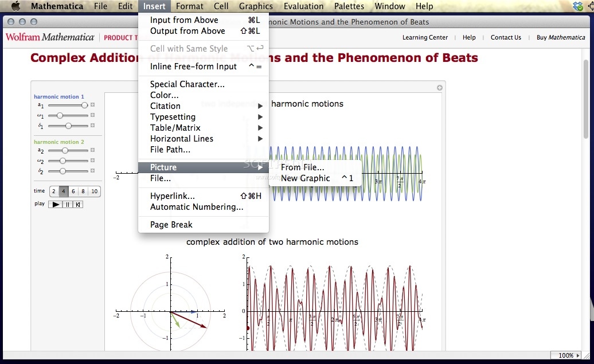
Task: Select time value 10
Action: tap(95, 190)
